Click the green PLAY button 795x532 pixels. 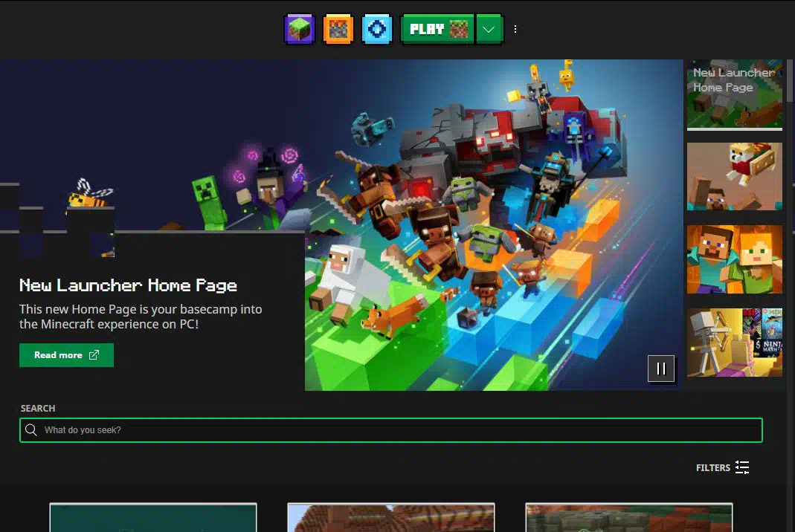click(438, 29)
